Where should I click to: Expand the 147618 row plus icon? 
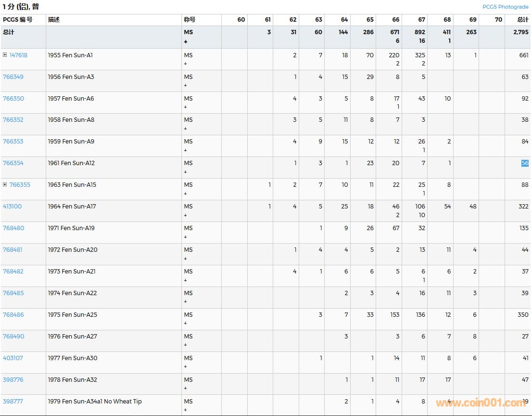[5, 55]
